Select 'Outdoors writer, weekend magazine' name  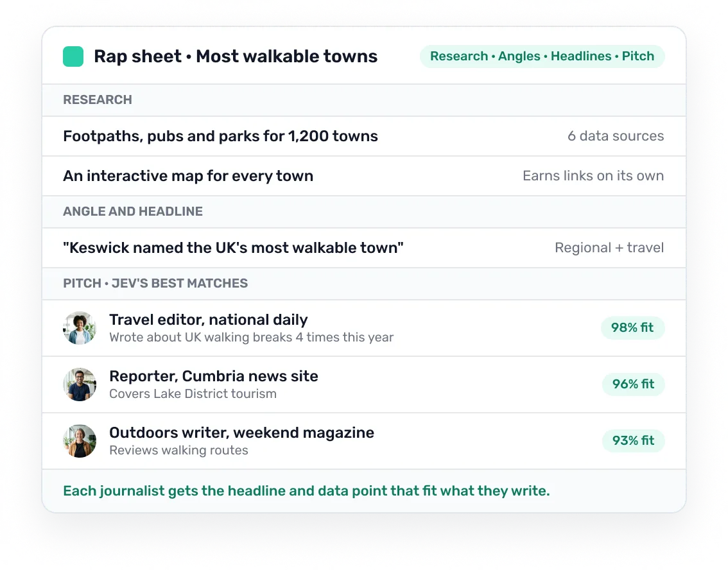(241, 433)
